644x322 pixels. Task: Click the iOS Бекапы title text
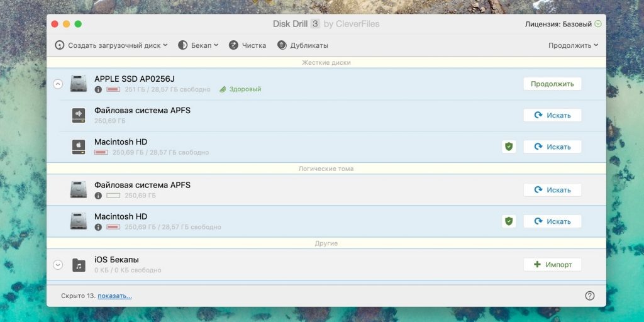(x=116, y=260)
